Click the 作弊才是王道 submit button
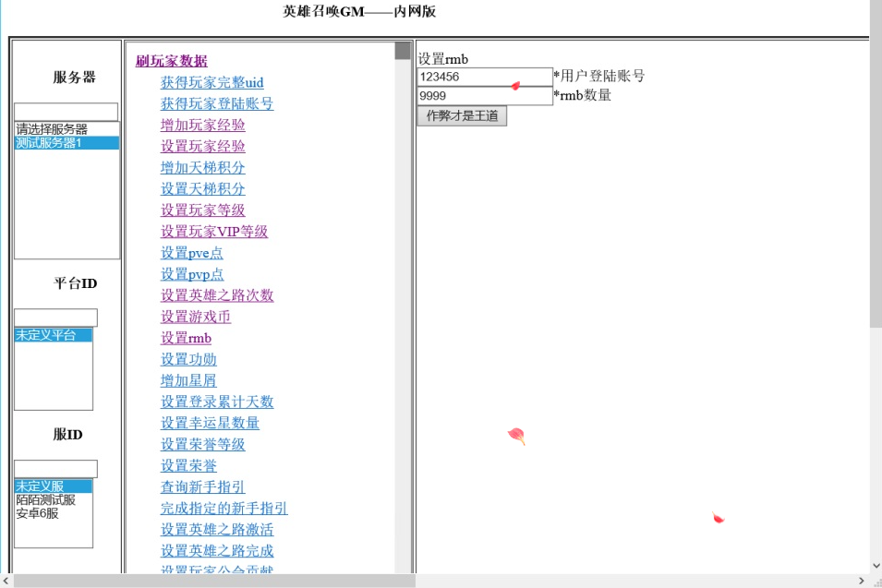882x588 pixels. click(x=462, y=116)
